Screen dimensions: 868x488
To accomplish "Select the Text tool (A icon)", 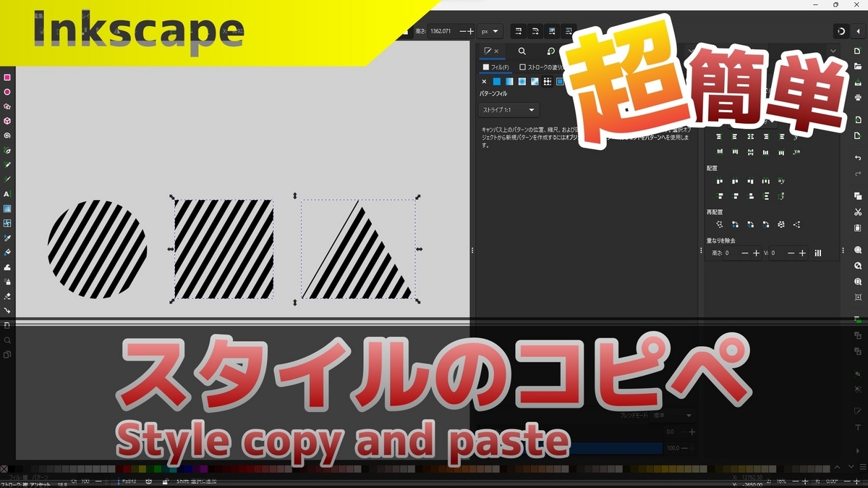I will pyautogui.click(x=7, y=194).
